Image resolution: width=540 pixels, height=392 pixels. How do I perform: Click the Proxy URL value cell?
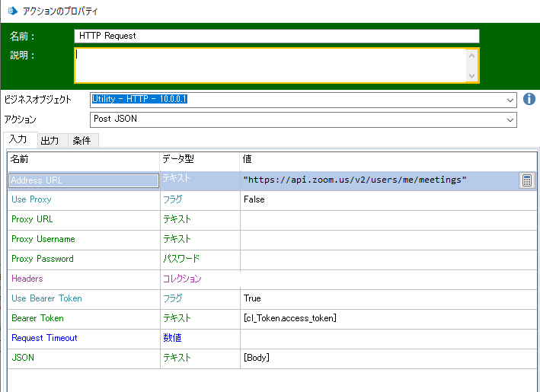[387, 219]
